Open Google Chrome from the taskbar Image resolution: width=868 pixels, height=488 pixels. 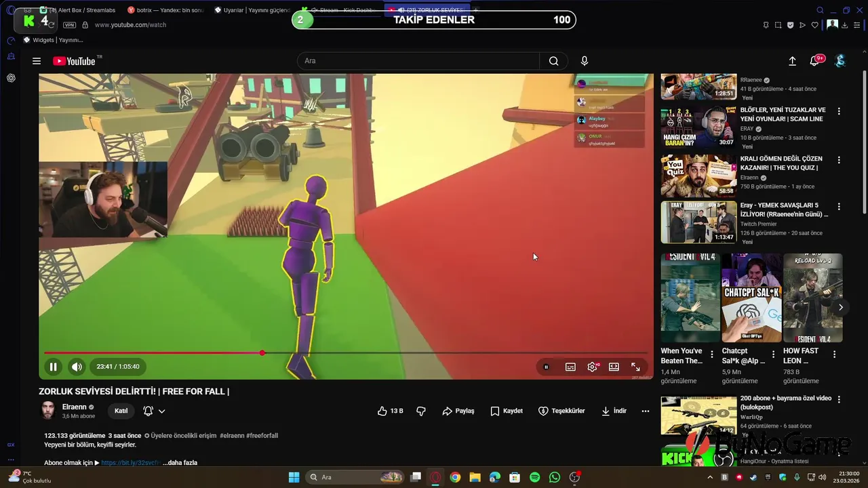point(455,477)
